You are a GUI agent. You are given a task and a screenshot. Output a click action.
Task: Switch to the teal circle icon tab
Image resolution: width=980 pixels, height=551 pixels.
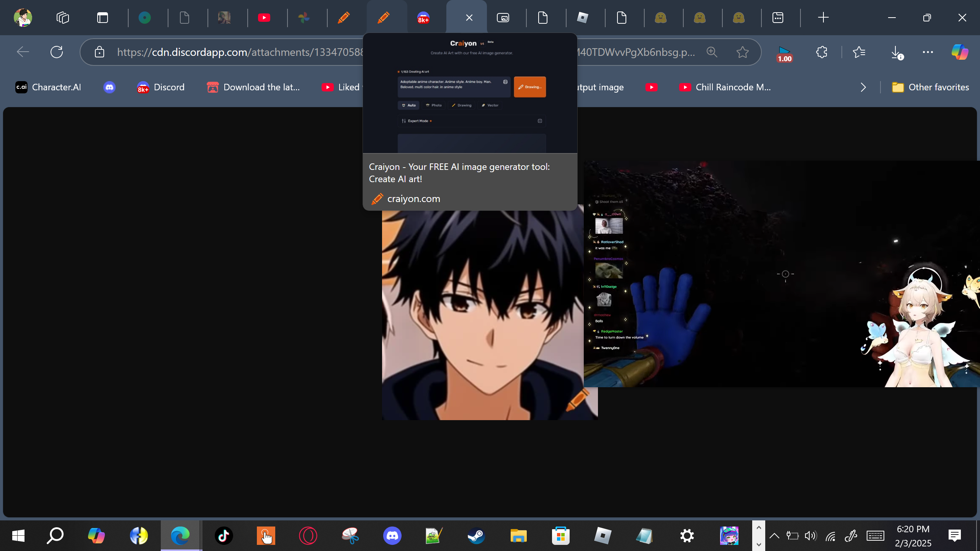(145, 18)
